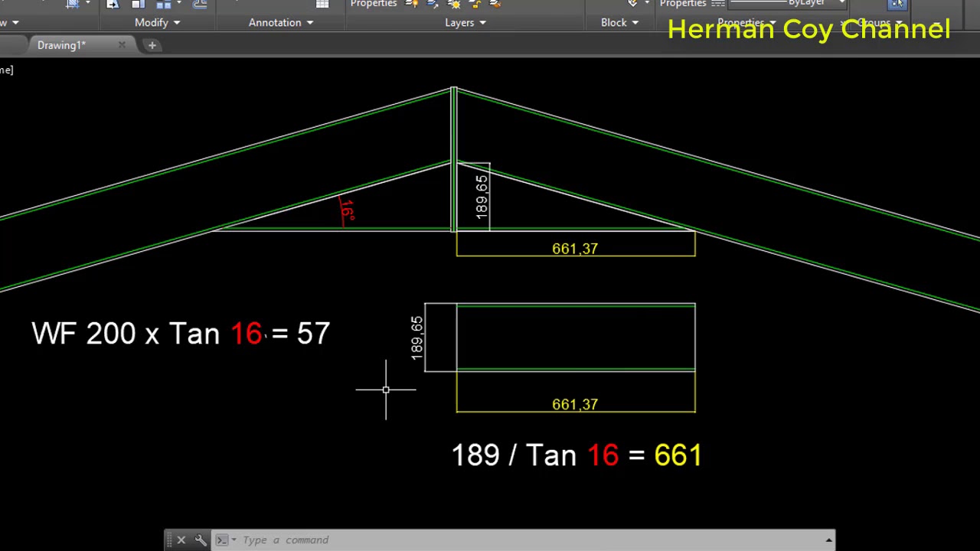The image size is (980, 551).
Task: Click the Match Properties label in Properties panel
Action: coord(683,4)
